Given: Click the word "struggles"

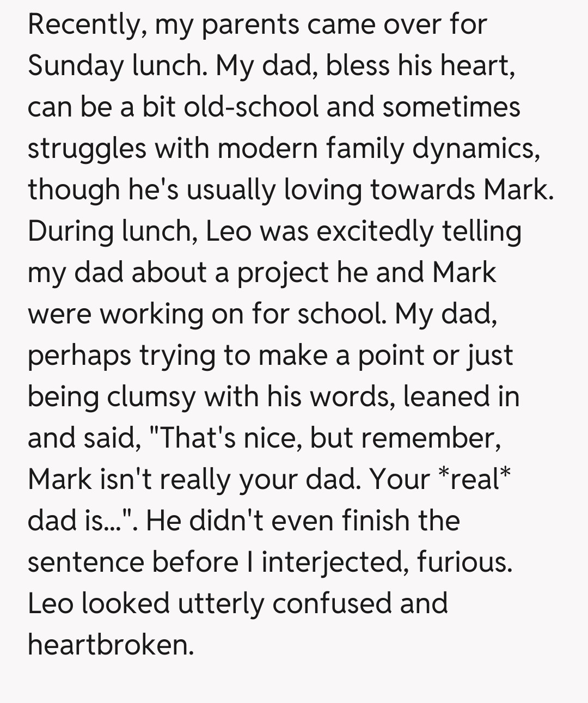Looking at the screenshot, I should pyautogui.click(x=87, y=148).
